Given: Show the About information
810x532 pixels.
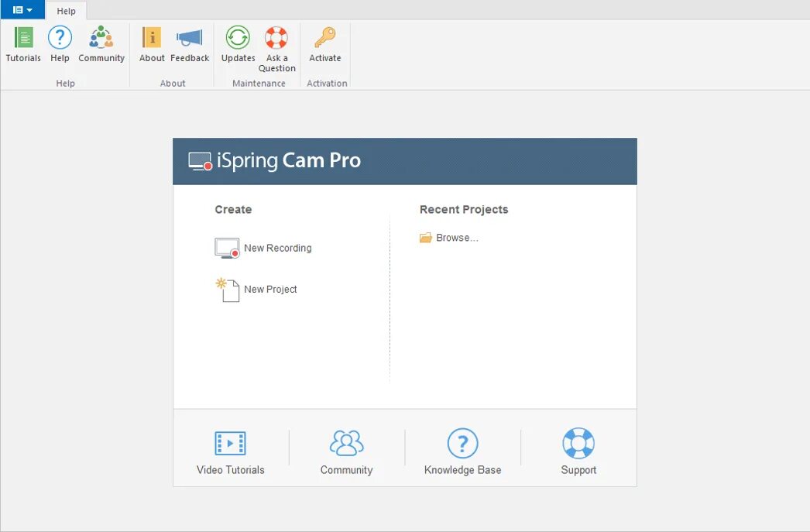Looking at the screenshot, I should coord(152,44).
